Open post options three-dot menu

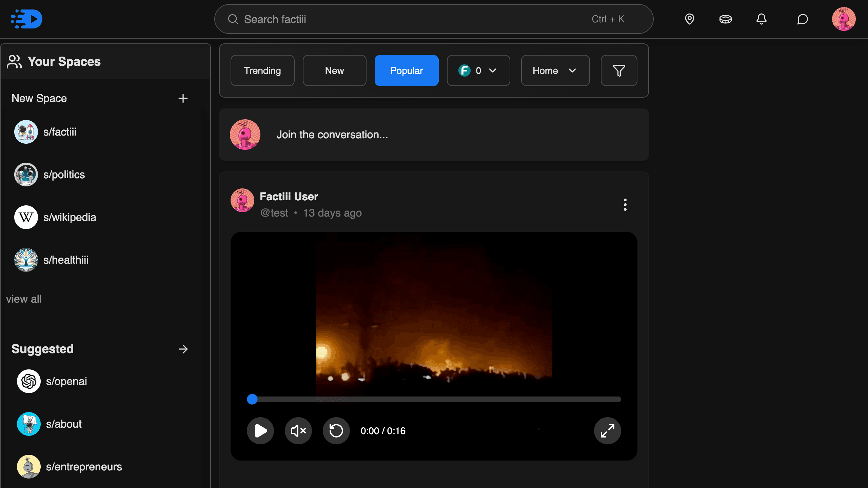point(625,205)
